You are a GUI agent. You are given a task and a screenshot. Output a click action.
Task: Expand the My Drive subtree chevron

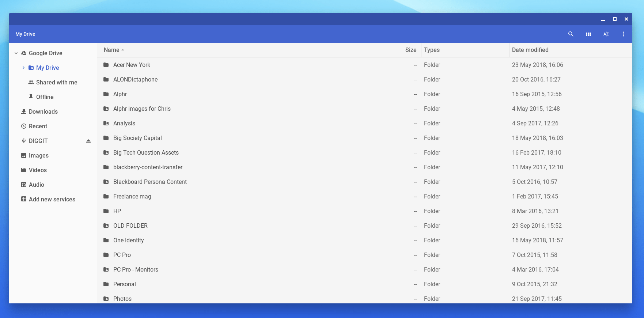pos(23,68)
